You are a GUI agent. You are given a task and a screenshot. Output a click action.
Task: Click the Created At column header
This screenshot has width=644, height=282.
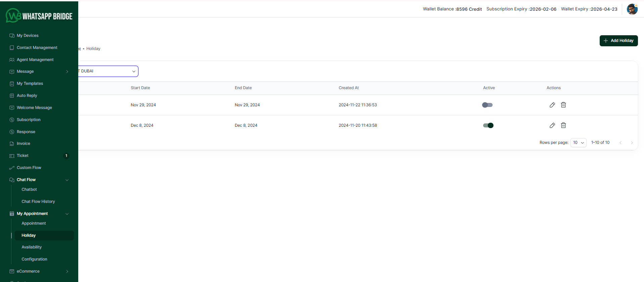[349, 88]
